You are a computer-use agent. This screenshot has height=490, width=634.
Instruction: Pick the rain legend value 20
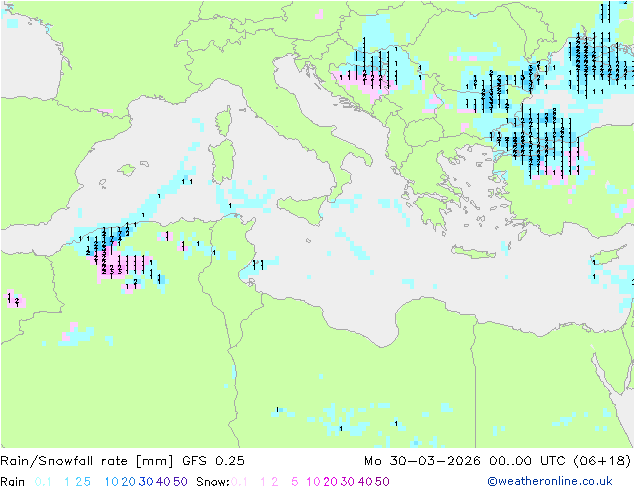point(129,482)
